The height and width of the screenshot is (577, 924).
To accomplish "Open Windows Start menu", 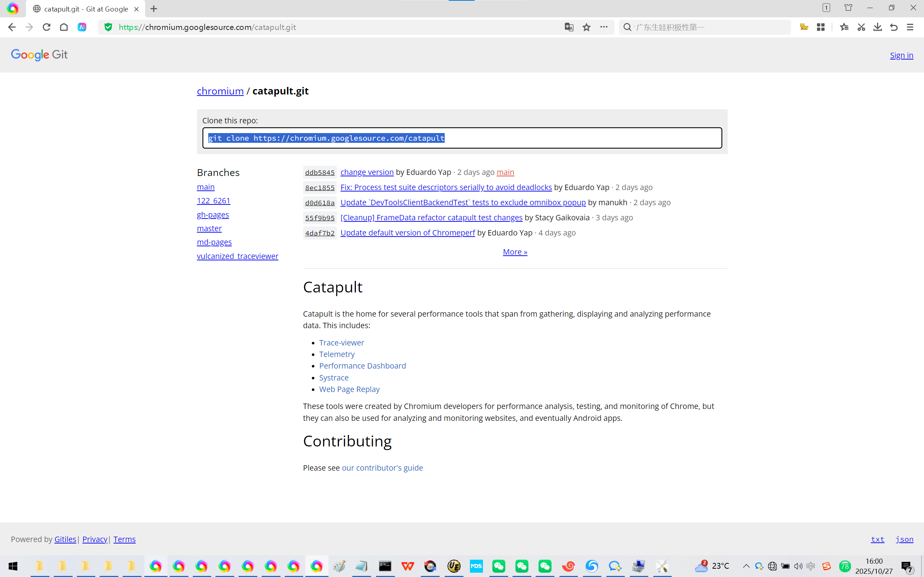I will pyautogui.click(x=13, y=566).
